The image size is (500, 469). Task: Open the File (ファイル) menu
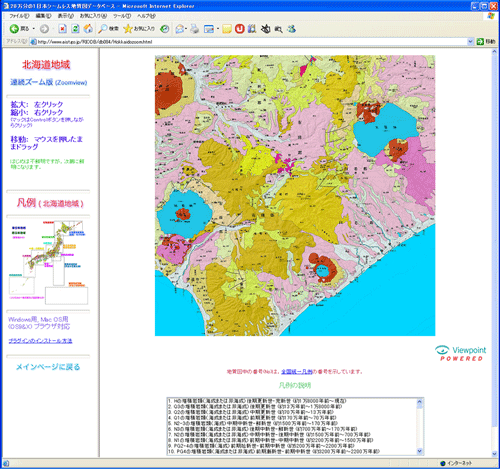[x=19, y=16]
